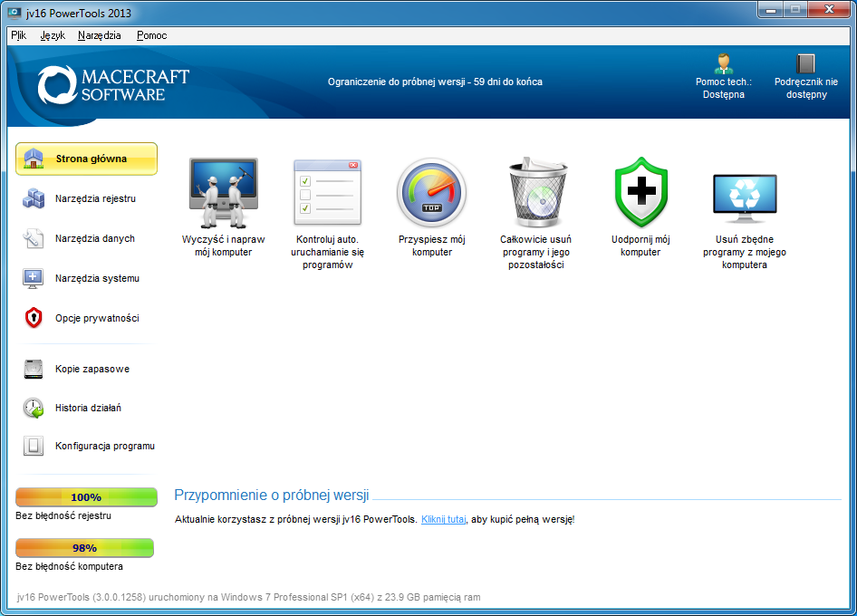Click the Całkowicie usuń programy trash icon
Image resolution: width=857 pixels, height=616 pixels.
538,192
